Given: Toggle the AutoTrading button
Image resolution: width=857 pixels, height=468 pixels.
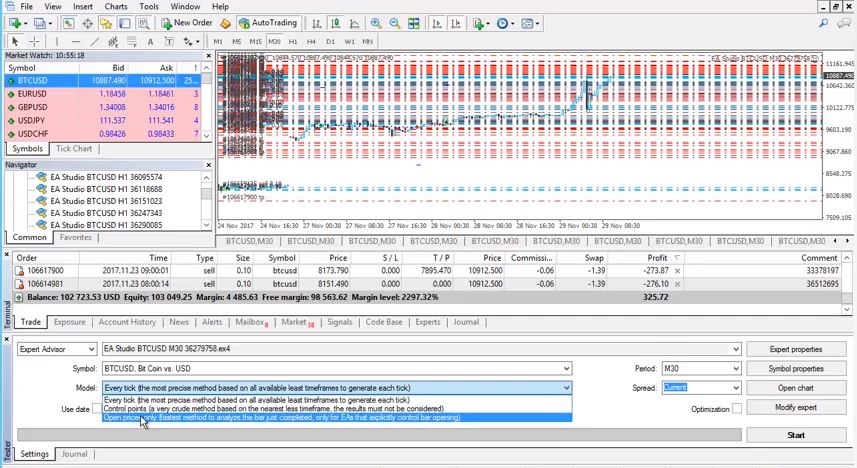Looking at the screenshot, I should pyautogui.click(x=266, y=23).
